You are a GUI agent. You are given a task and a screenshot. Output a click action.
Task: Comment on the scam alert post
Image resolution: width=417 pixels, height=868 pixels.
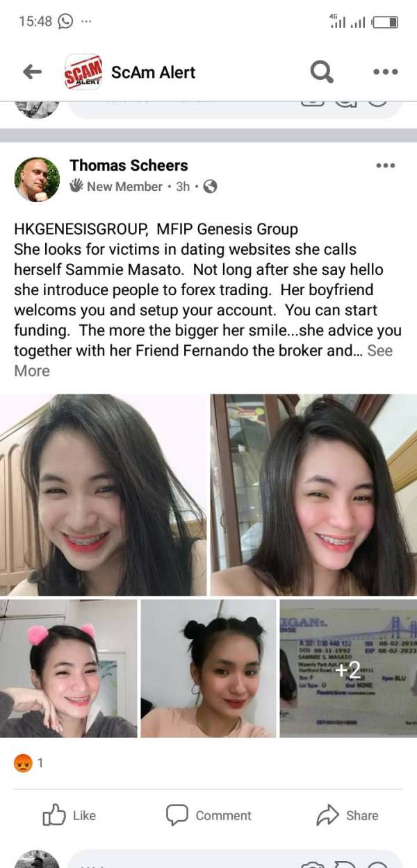[208, 815]
